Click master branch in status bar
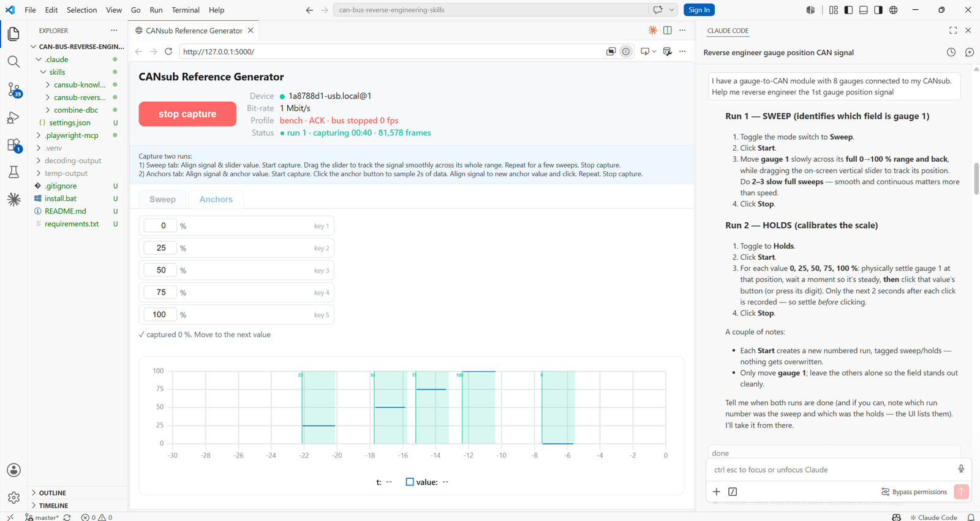The height and width of the screenshot is (521, 980). pos(42,517)
